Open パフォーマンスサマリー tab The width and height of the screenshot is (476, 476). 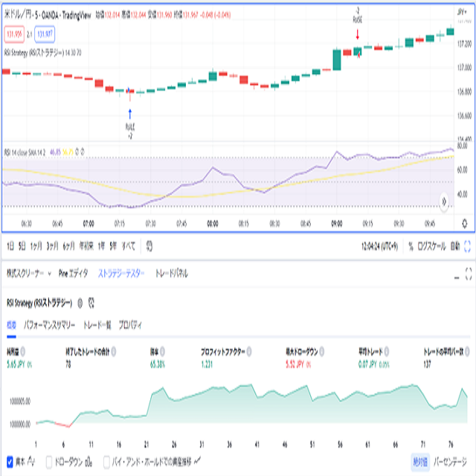coord(49,325)
